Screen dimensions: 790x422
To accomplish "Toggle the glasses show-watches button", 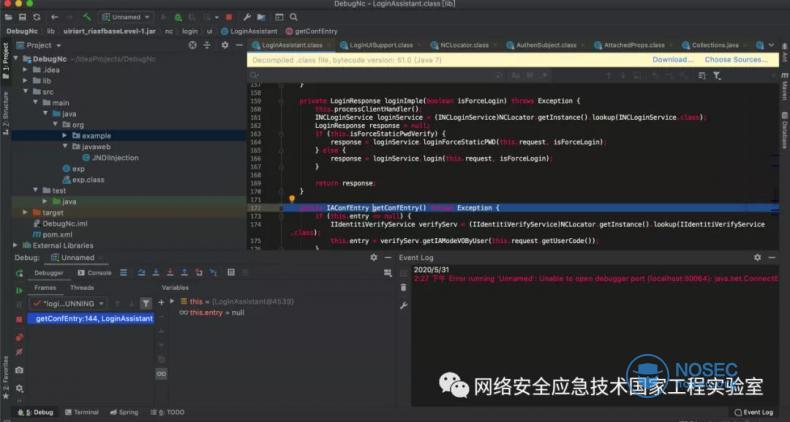I will pos(161,374).
